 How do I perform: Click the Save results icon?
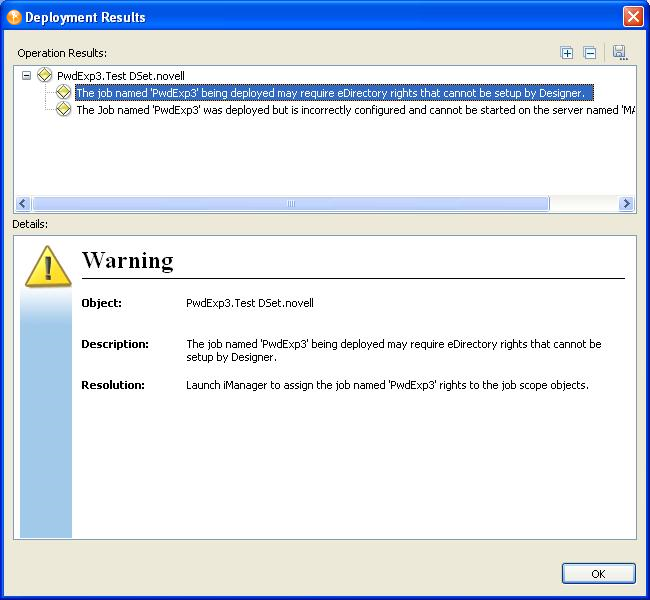(x=620, y=53)
